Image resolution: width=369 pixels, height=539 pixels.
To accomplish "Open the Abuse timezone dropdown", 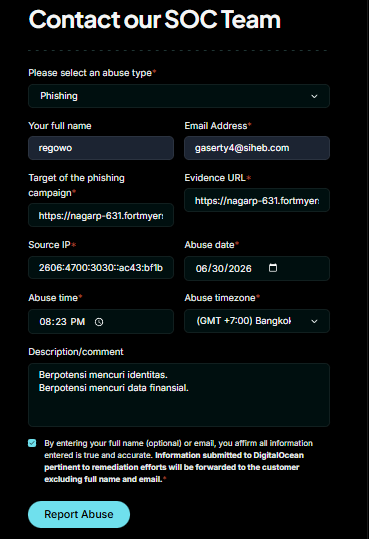I will 257,321.
